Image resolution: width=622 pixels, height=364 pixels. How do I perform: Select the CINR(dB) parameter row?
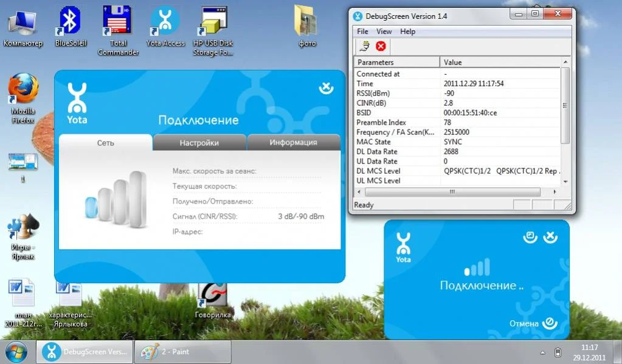(x=457, y=103)
